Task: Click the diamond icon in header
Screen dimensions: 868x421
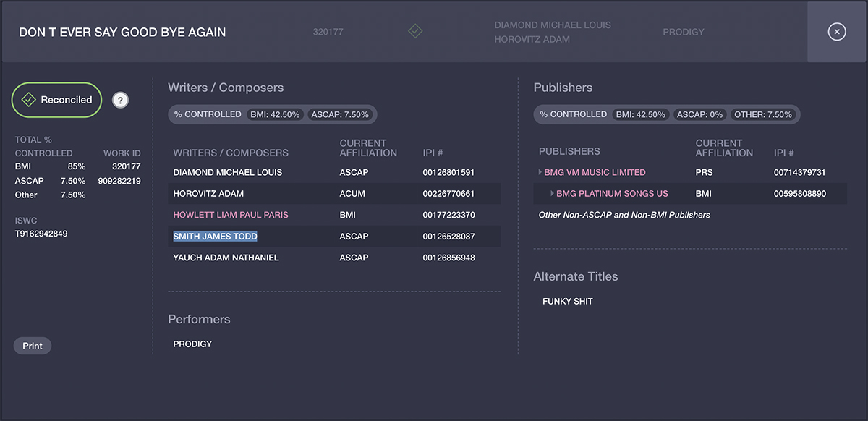Action: [414, 32]
